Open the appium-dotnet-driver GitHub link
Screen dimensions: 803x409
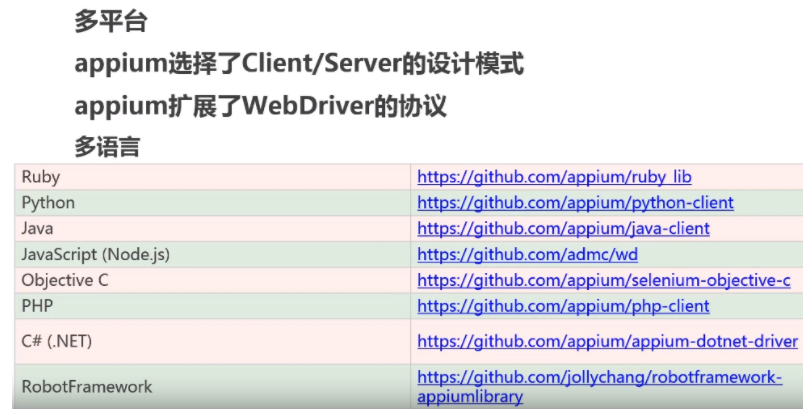click(x=607, y=341)
